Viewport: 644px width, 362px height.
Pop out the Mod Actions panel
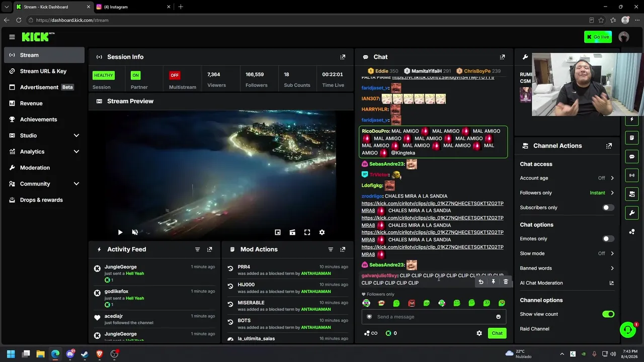pyautogui.click(x=343, y=249)
